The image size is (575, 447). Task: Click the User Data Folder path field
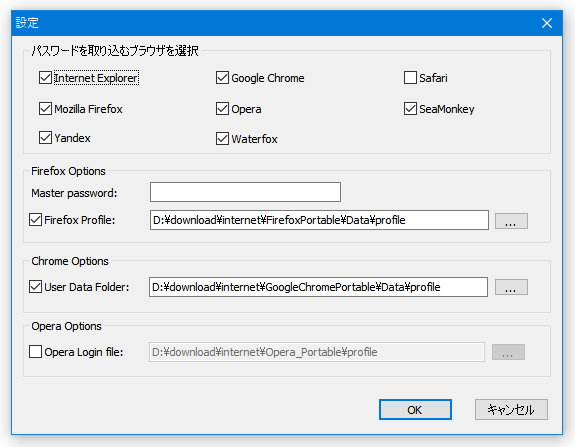(318, 287)
